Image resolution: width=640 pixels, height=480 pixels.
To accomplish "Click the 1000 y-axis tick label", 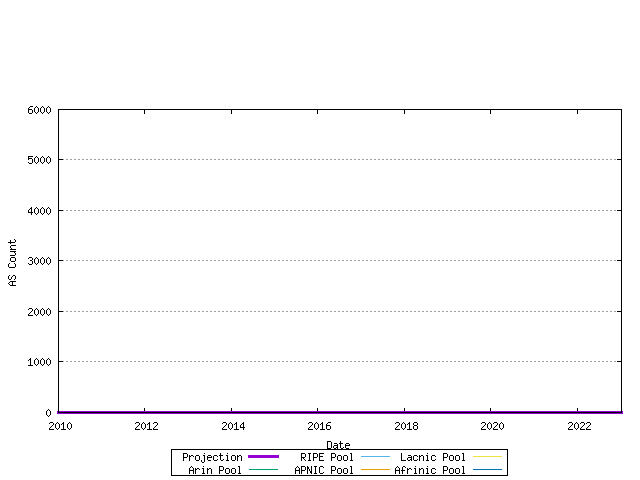I will pyautogui.click(x=40, y=362).
